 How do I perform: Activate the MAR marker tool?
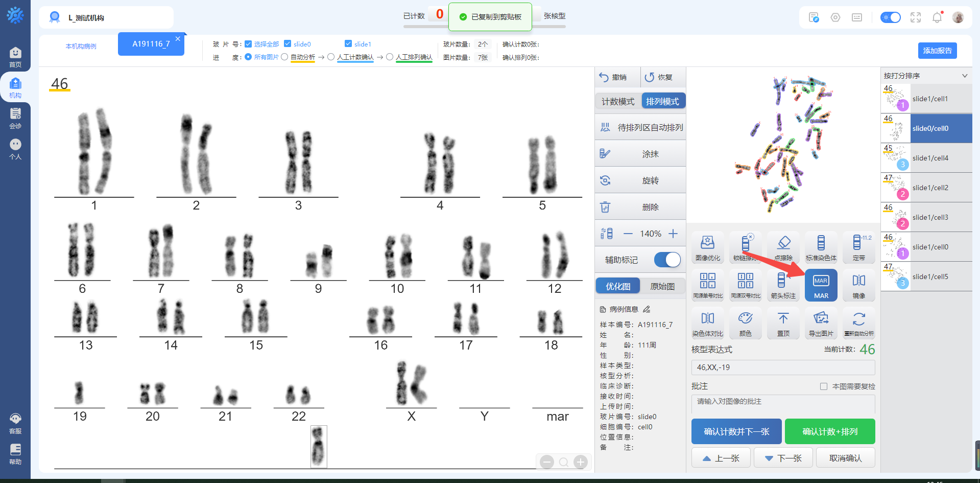tap(821, 285)
